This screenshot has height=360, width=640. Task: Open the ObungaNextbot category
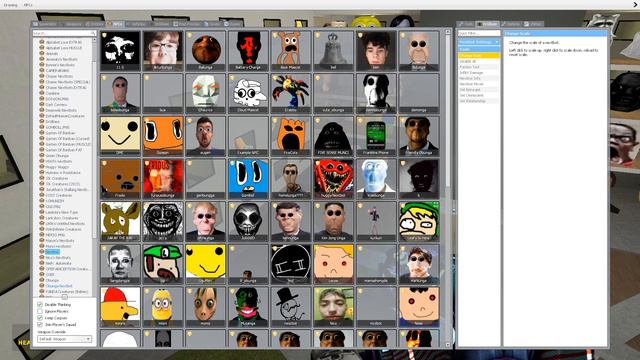point(59,286)
